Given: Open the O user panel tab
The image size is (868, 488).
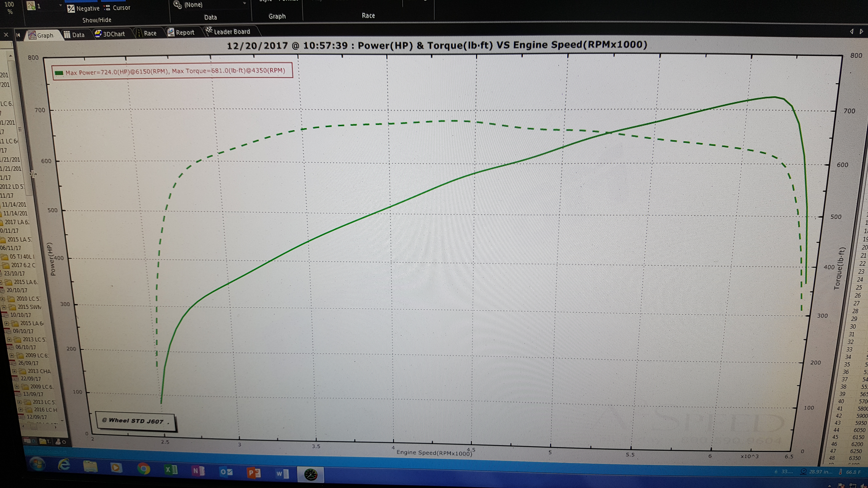Looking at the screenshot, I should 61,441.
